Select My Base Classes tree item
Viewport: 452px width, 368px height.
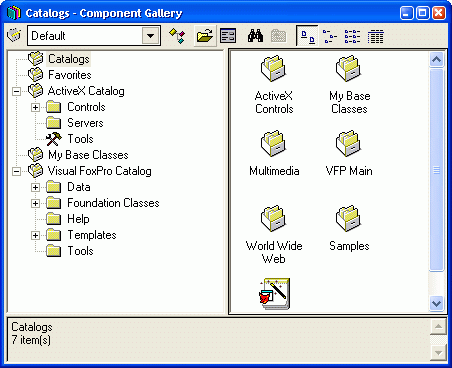[88, 155]
